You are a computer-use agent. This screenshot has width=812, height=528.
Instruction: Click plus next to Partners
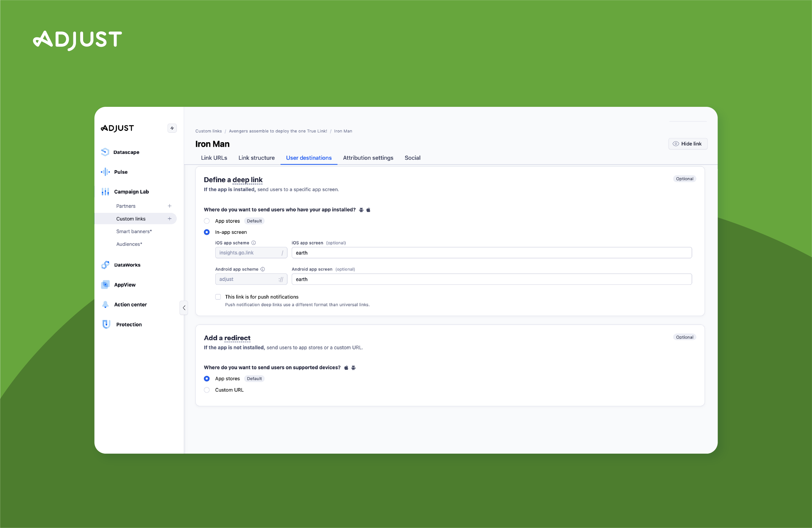pyautogui.click(x=169, y=206)
